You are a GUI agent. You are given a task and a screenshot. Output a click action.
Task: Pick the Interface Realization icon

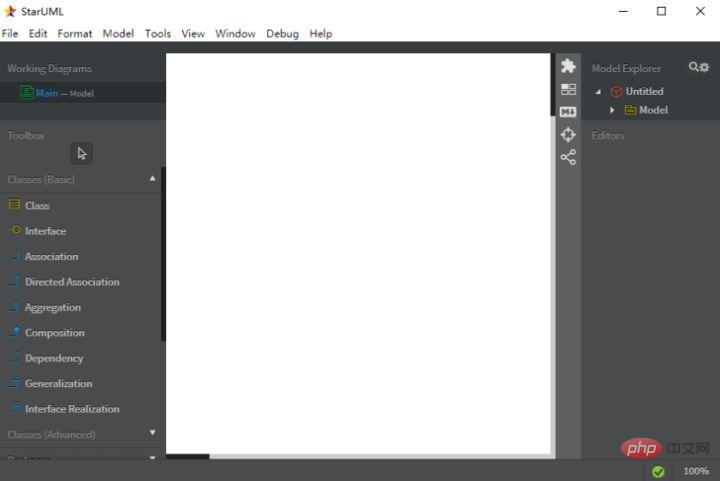click(15, 408)
